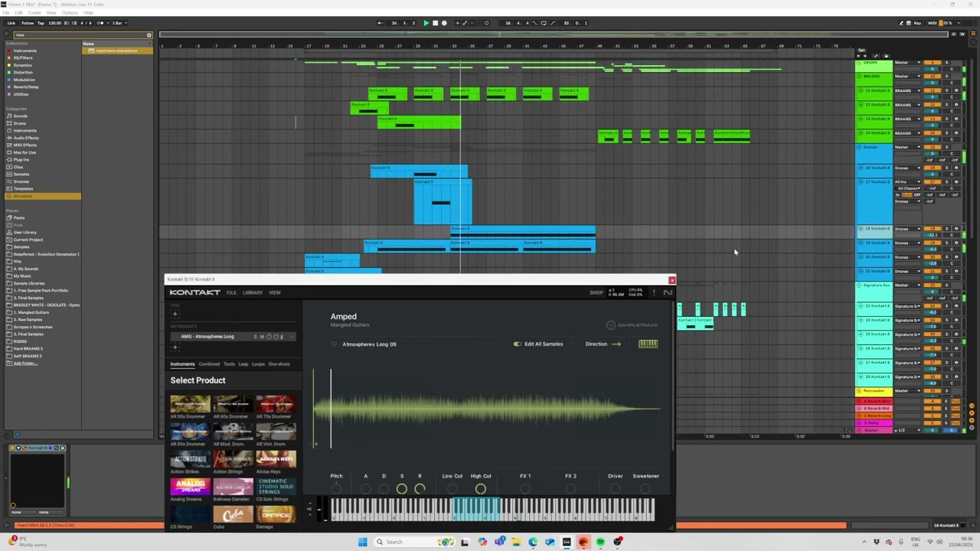Click Direction arrow icon
This screenshot has height=551, width=980.
(616, 344)
